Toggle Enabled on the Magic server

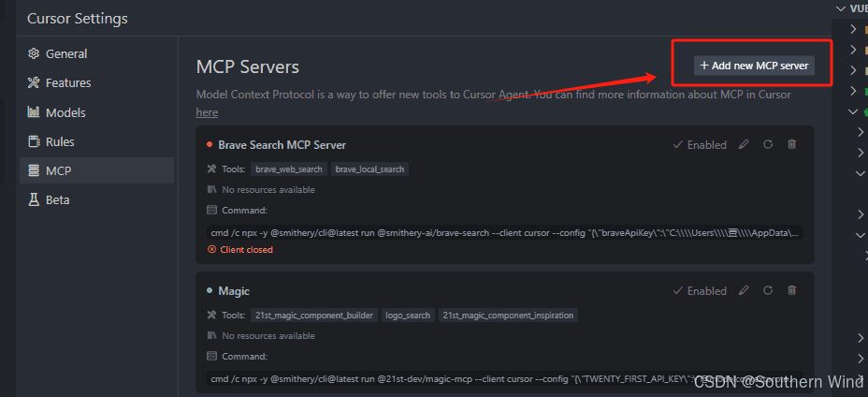pos(700,290)
